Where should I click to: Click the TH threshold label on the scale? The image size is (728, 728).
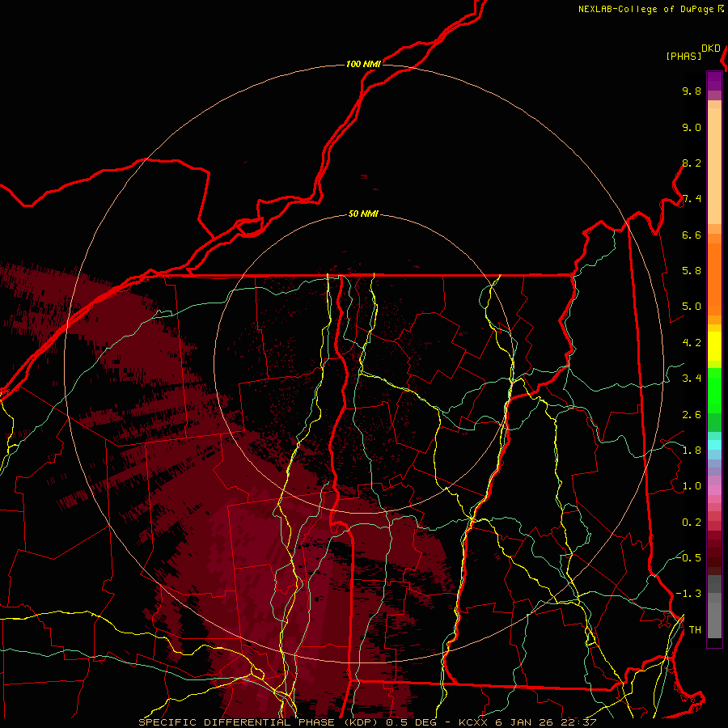[x=695, y=629]
